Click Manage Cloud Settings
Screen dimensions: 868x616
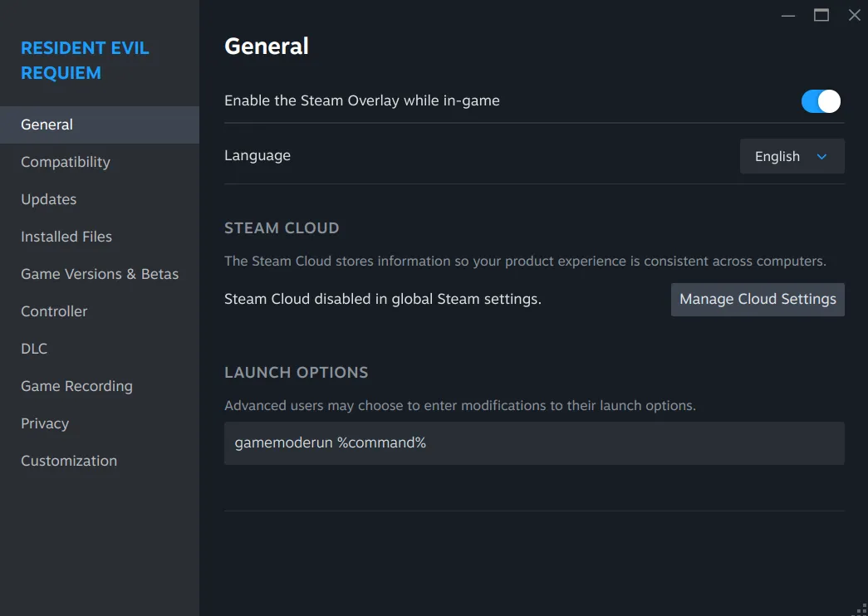click(757, 299)
